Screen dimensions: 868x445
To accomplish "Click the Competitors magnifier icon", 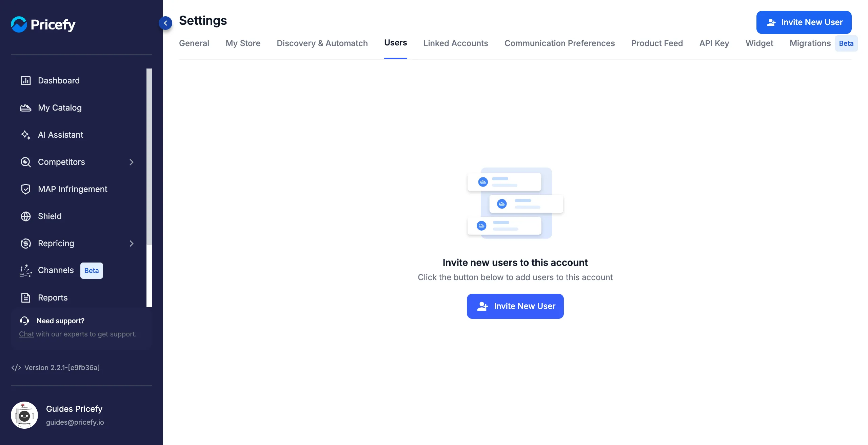I will [26, 162].
